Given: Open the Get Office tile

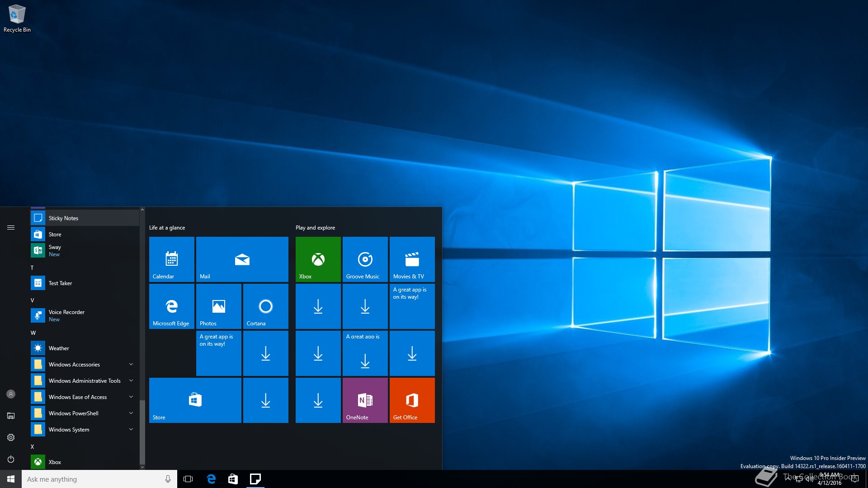Looking at the screenshot, I should pos(412,400).
